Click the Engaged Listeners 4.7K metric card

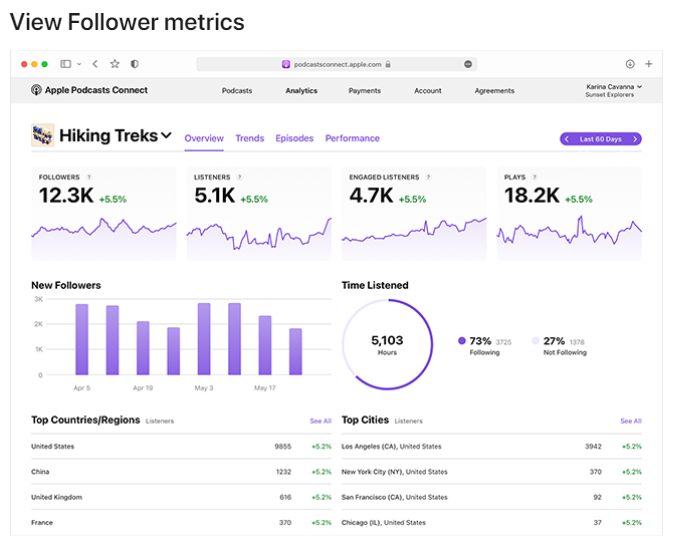coord(414,213)
